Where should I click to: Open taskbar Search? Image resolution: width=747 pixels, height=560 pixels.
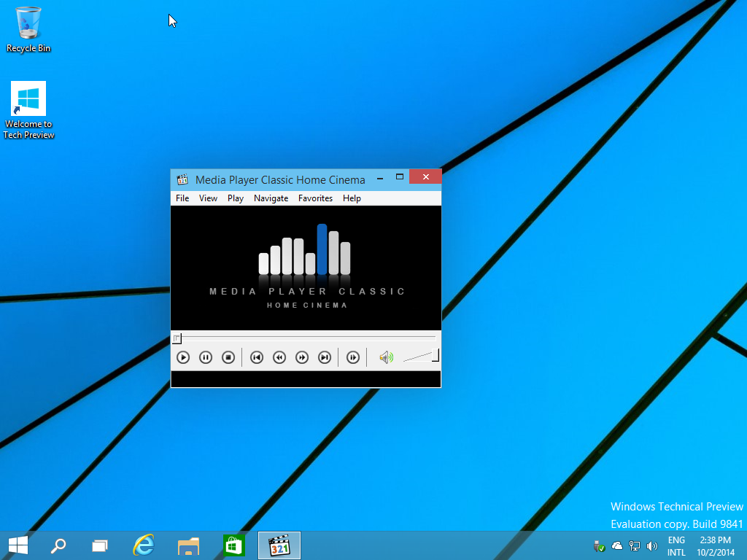point(58,545)
